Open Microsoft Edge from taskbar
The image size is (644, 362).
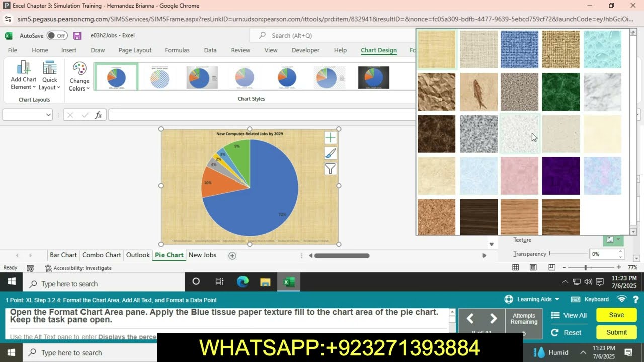coord(243,282)
